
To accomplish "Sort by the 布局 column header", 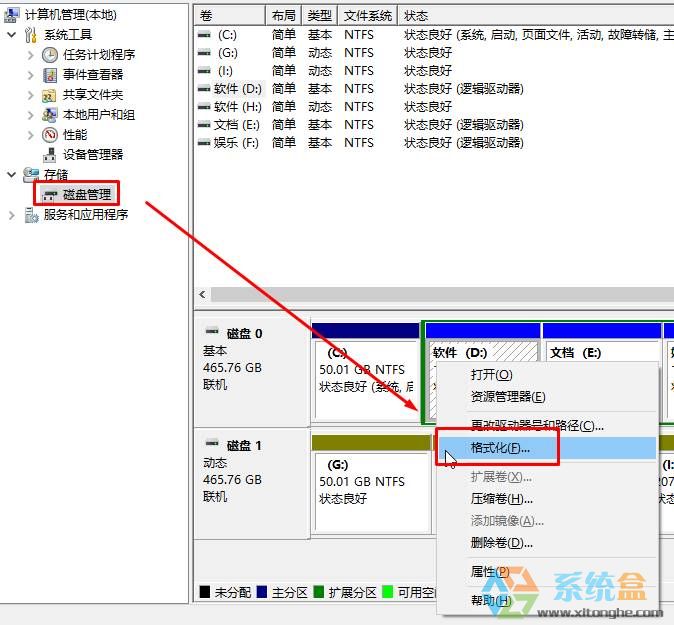I will pos(284,16).
